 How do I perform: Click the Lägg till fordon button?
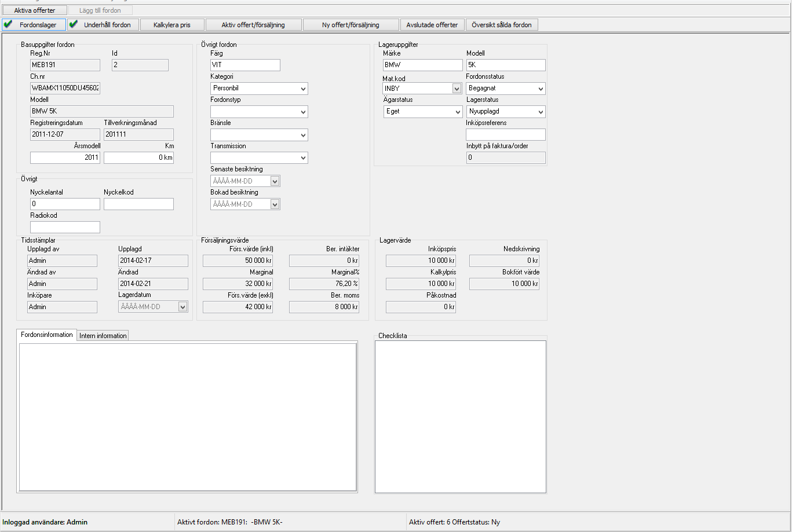pos(100,10)
